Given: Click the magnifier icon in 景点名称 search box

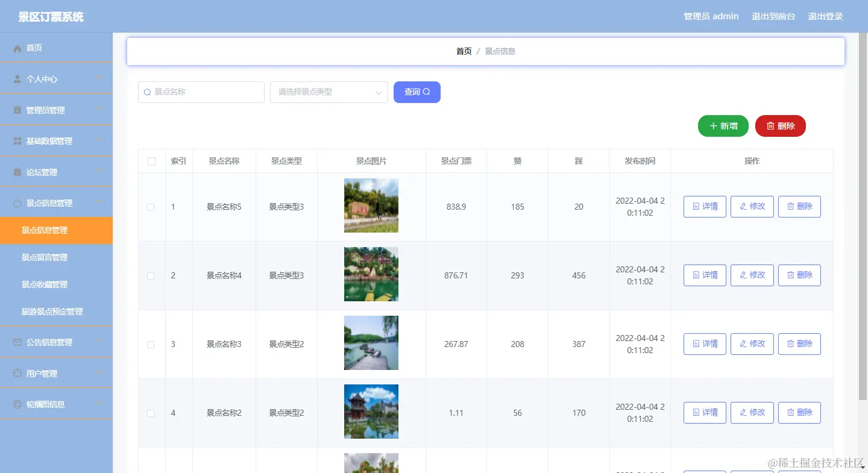Looking at the screenshot, I should 147,92.
